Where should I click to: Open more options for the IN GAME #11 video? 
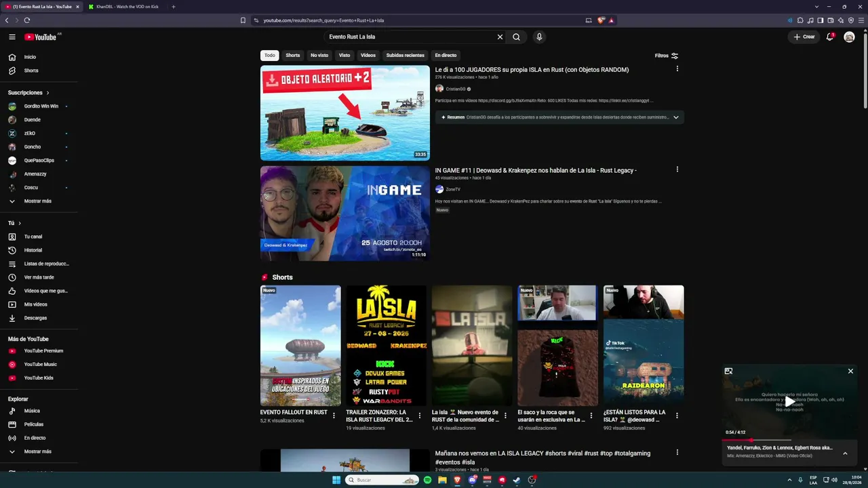(677, 169)
